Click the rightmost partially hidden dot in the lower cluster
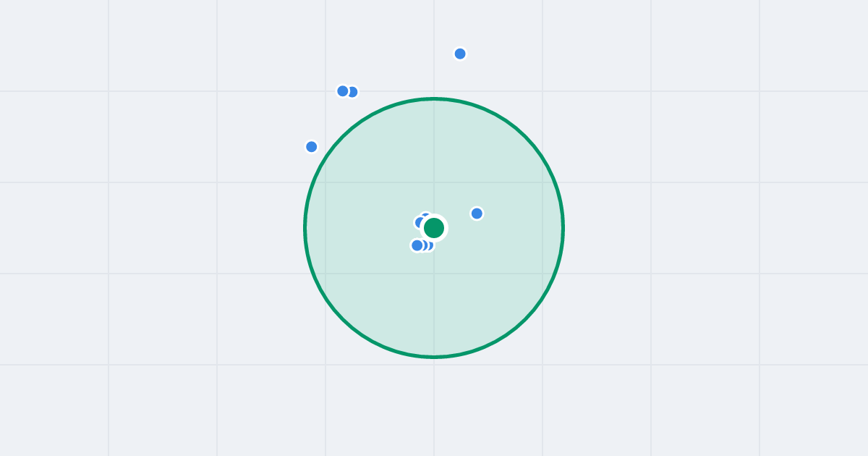This screenshot has width=868, height=456. [431, 245]
